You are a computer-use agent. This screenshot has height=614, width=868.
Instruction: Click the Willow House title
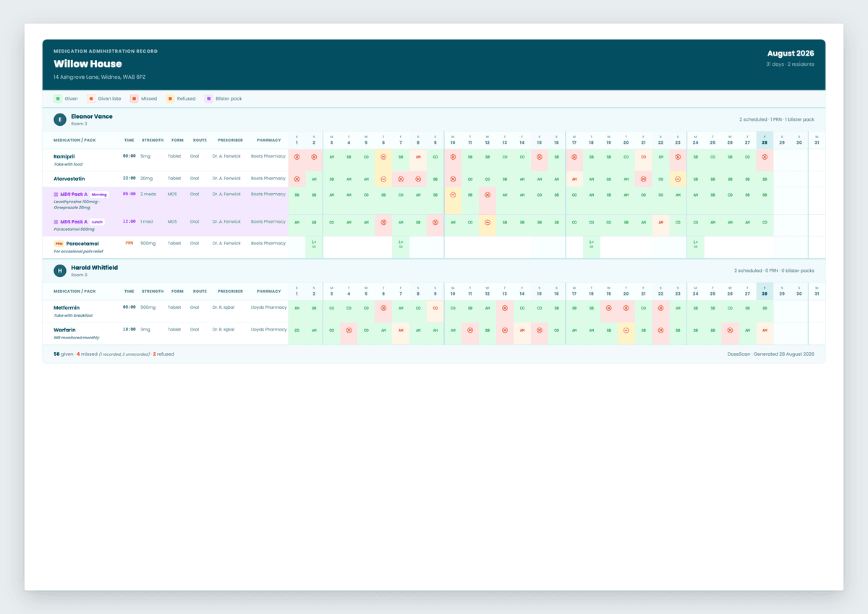click(x=88, y=64)
